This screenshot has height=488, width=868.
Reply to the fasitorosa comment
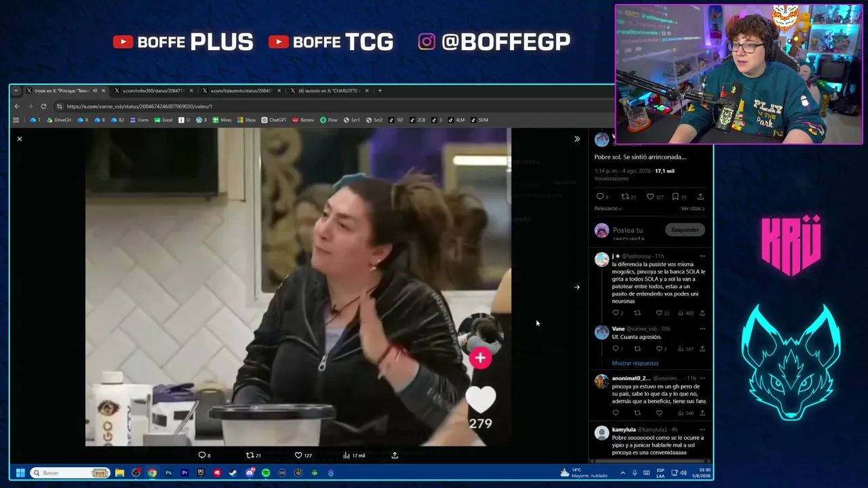click(x=616, y=313)
